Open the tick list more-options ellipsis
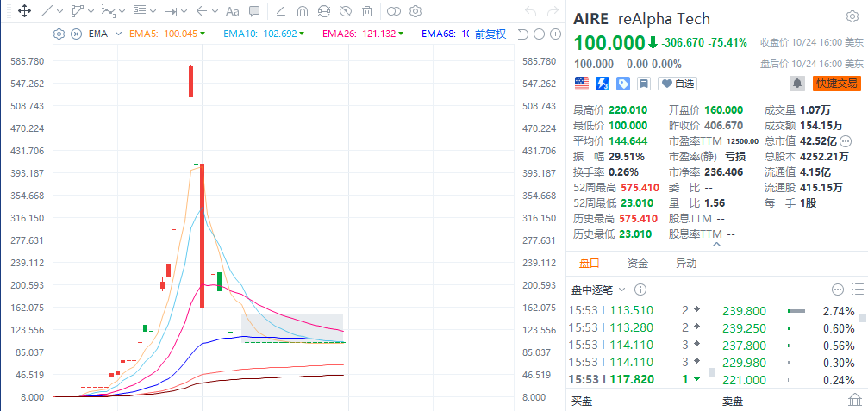 (x=838, y=290)
